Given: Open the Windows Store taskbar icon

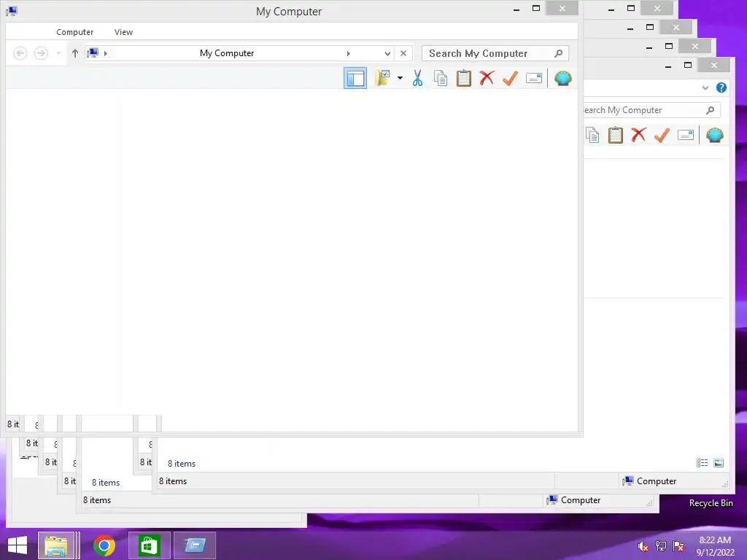Looking at the screenshot, I should pos(149,545).
